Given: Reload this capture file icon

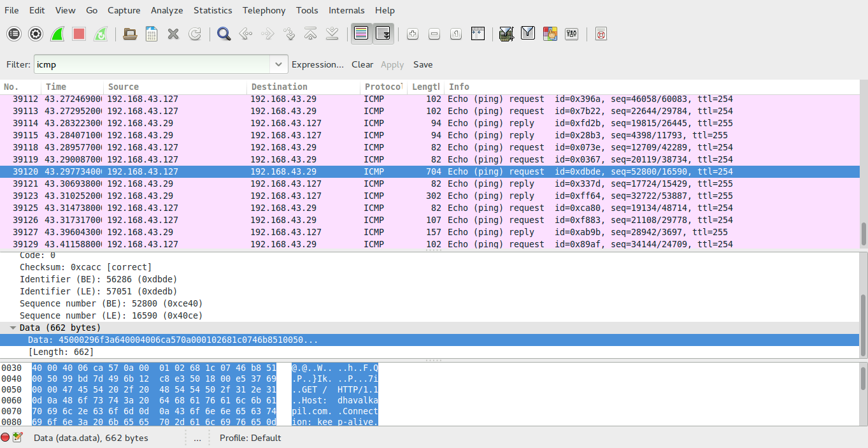Looking at the screenshot, I should point(195,34).
